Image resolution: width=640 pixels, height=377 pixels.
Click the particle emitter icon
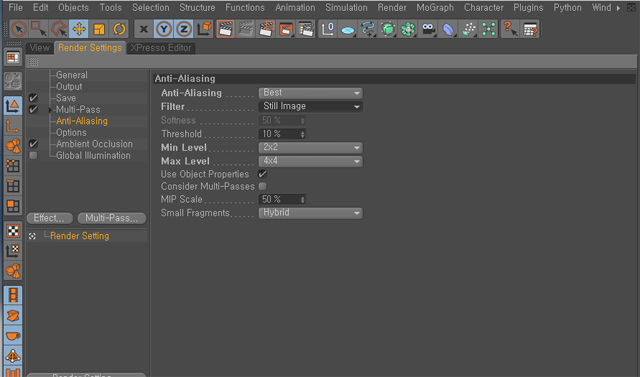468,29
